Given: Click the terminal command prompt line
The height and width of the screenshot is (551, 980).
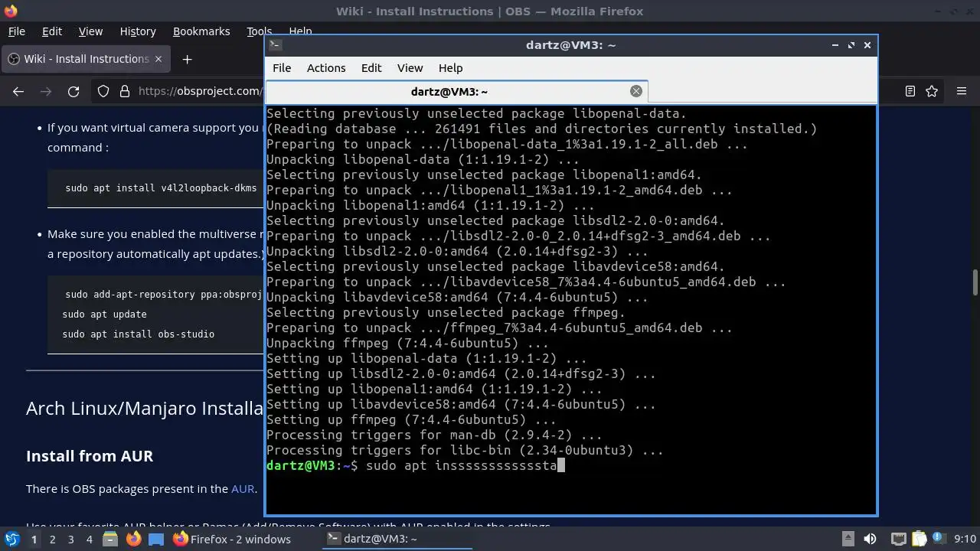Looking at the screenshot, I should coord(415,465).
